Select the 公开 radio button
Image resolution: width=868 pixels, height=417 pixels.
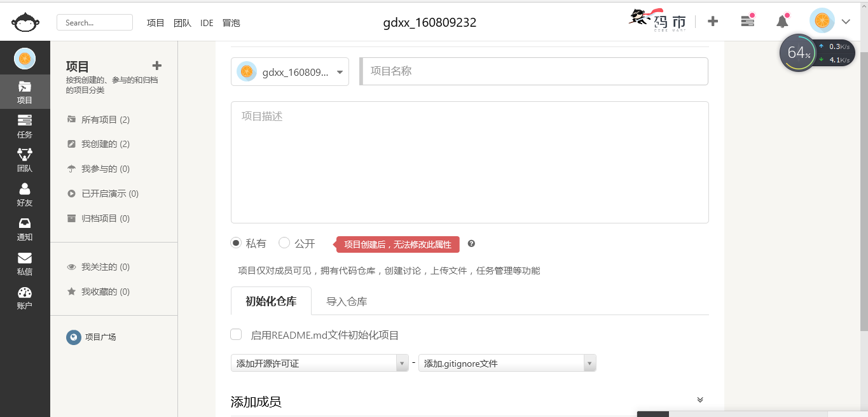pyautogui.click(x=285, y=243)
